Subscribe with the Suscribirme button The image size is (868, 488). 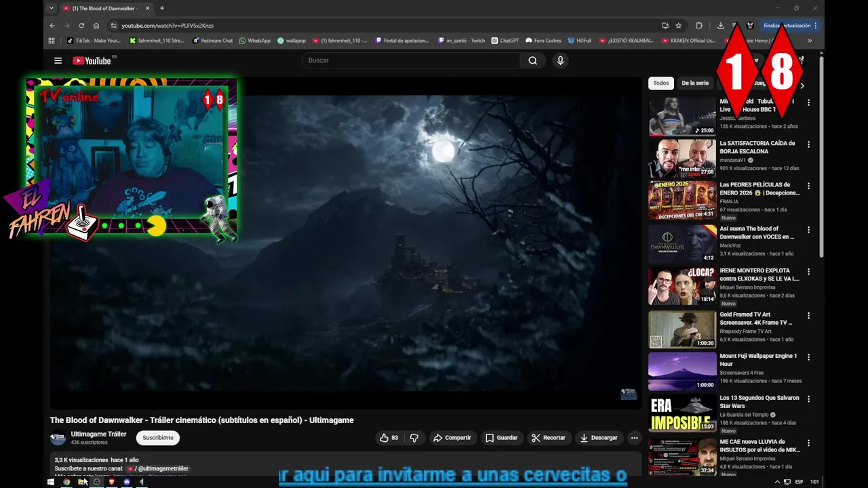coord(158,438)
